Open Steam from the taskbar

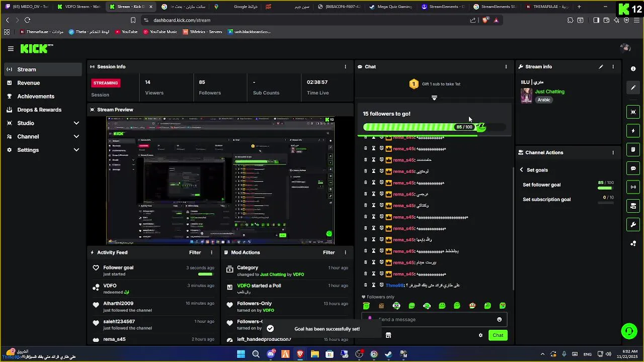388,354
